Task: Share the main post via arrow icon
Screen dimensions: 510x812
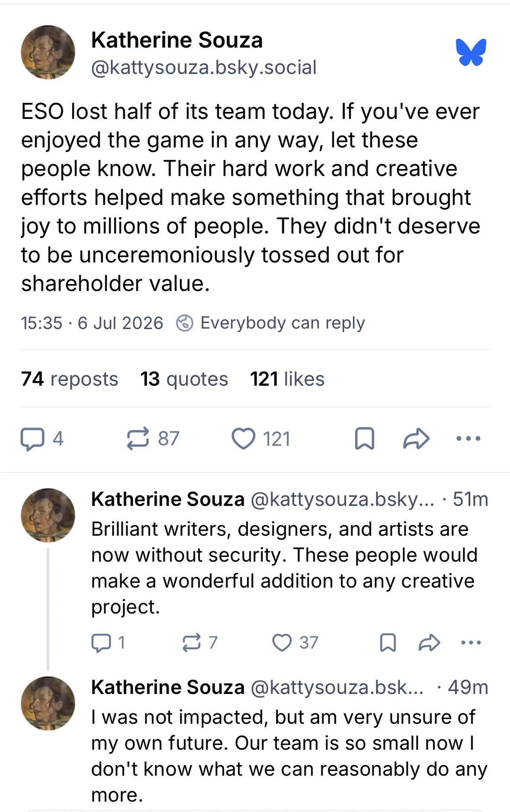Action: pos(416,439)
